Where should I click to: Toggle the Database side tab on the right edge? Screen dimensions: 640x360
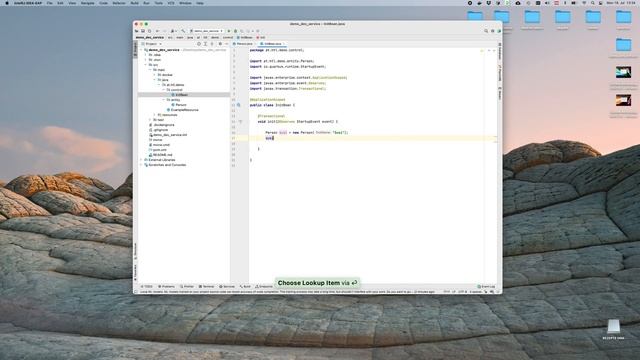tap(500, 51)
